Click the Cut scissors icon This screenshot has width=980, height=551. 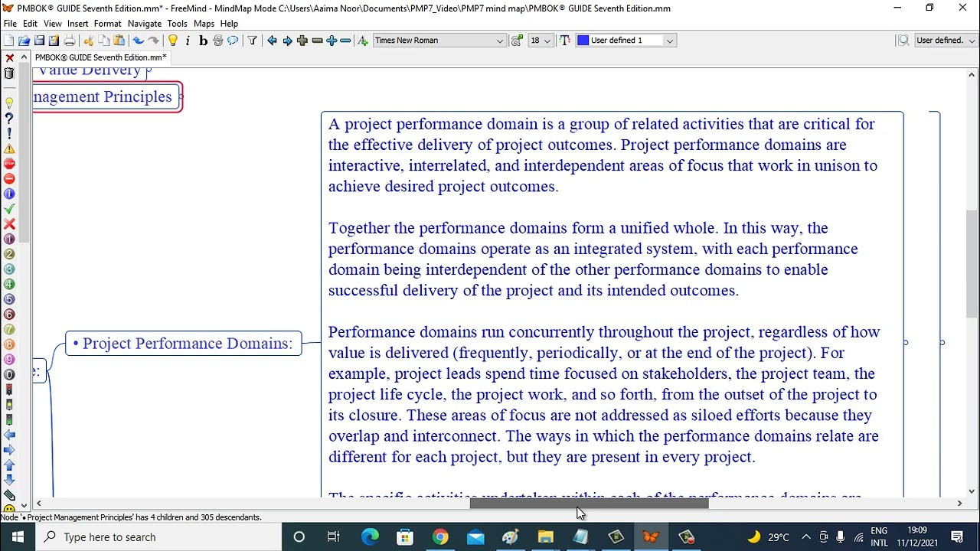tap(89, 41)
